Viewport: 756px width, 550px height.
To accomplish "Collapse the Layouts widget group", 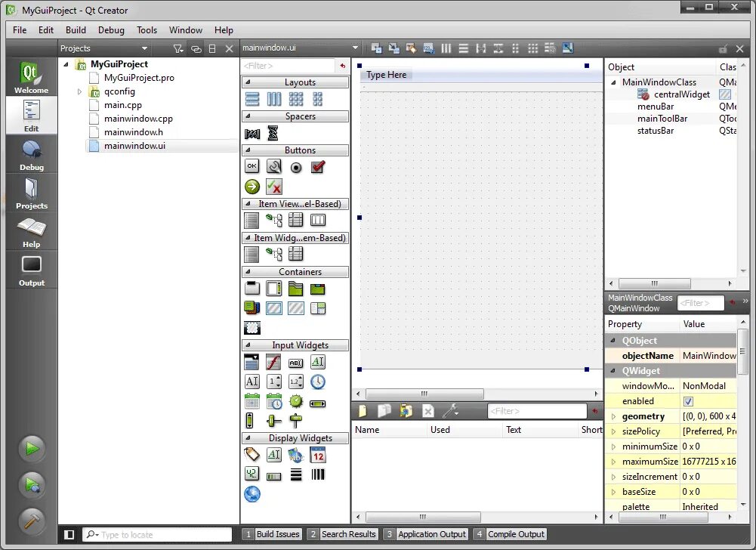I will (248, 82).
